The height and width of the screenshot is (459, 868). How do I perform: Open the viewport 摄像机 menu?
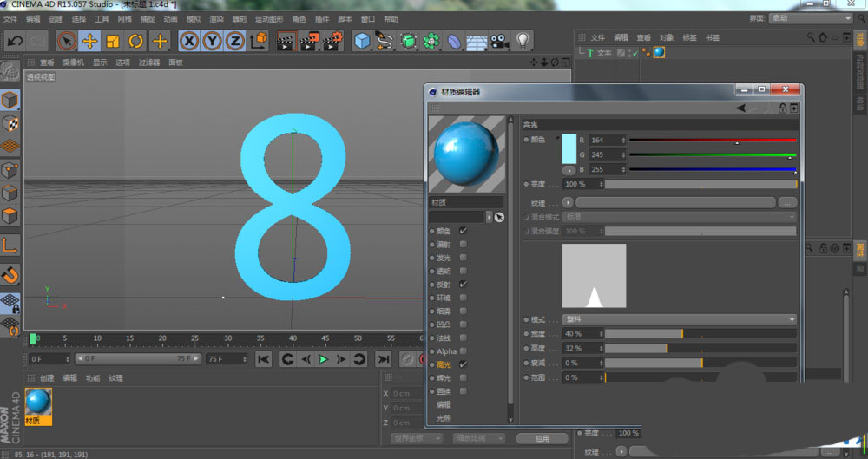(73, 62)
